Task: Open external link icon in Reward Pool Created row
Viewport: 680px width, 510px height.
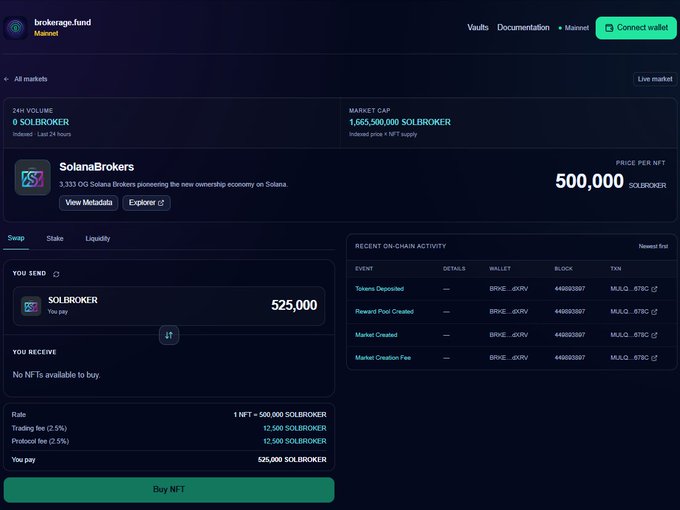Action: pyautogui.click(x=654, y=312)
